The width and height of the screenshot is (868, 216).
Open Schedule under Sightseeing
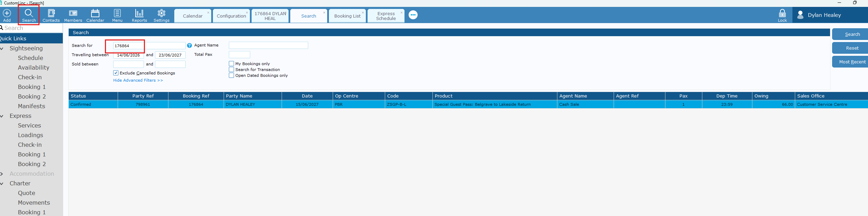pos(30,58)
